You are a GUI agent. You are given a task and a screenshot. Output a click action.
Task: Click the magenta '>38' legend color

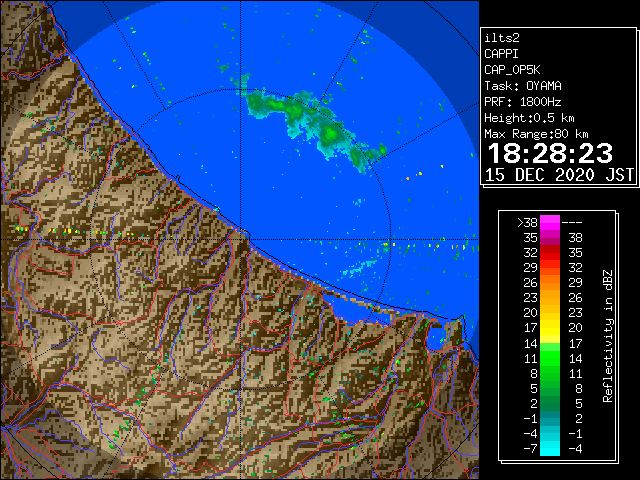pos(550,223)
